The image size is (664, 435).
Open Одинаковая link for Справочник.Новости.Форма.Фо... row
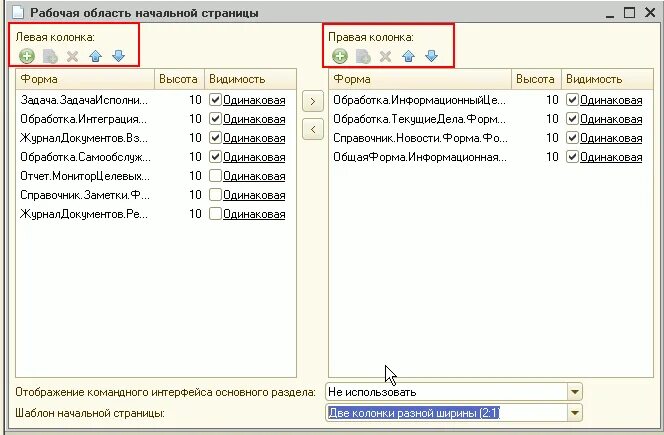pos(611,139)
